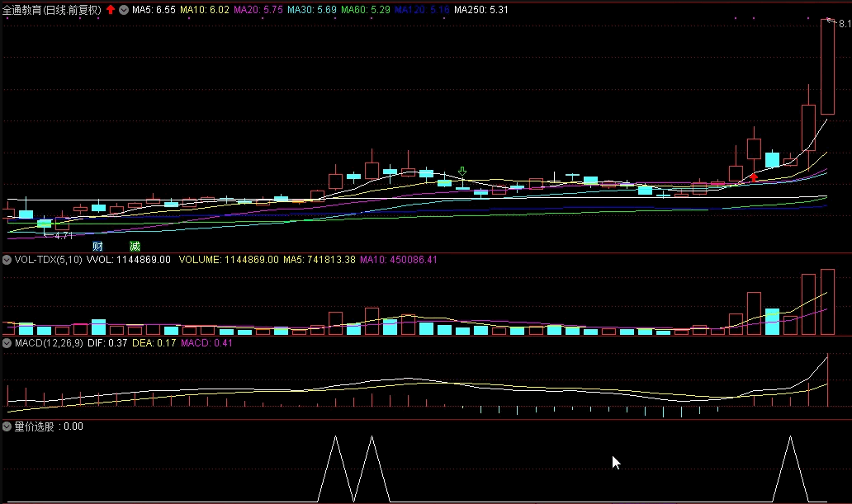The image size is (852, 504).
Task: Click the 减 marker under the candlesticks
Action: pyautogui.click(x=135, y=247)
